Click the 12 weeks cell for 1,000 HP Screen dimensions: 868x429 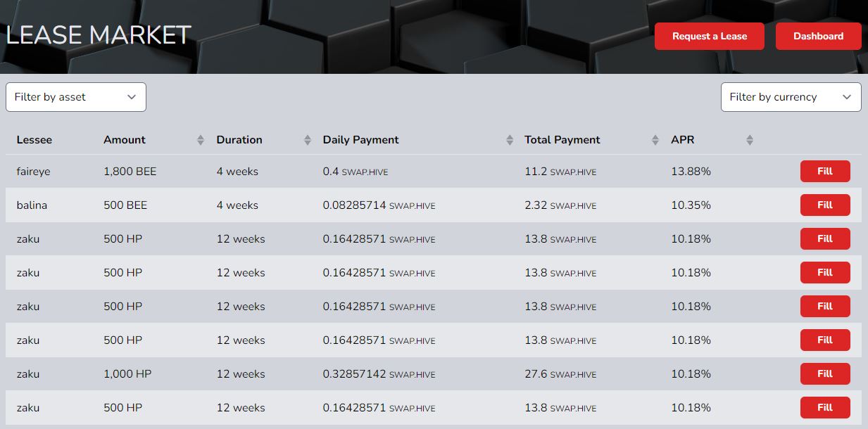pos(241,373)
